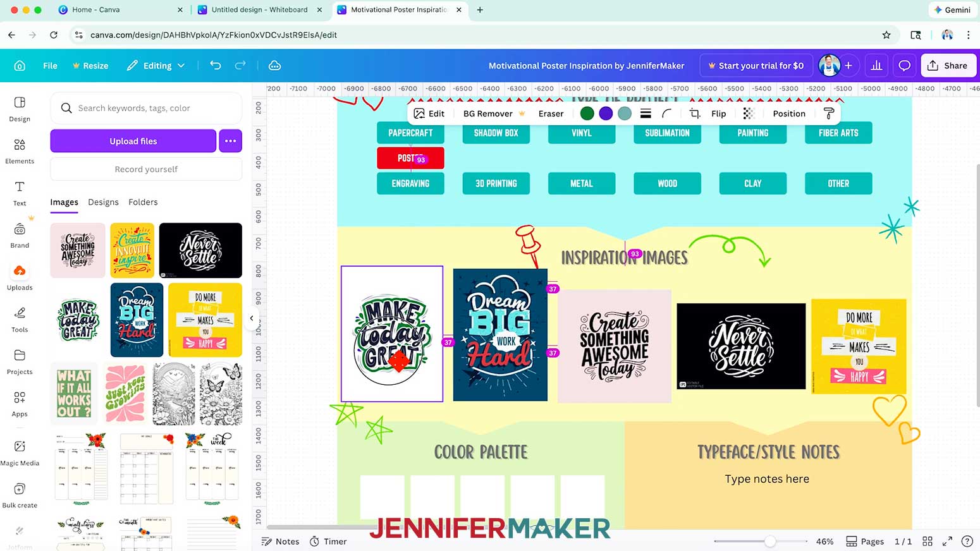
Task: Click the Upload files button
Action: coord(133,141)
